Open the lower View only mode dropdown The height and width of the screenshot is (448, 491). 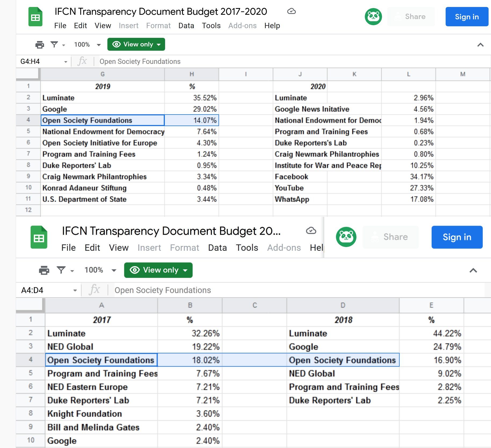point(158,270)
